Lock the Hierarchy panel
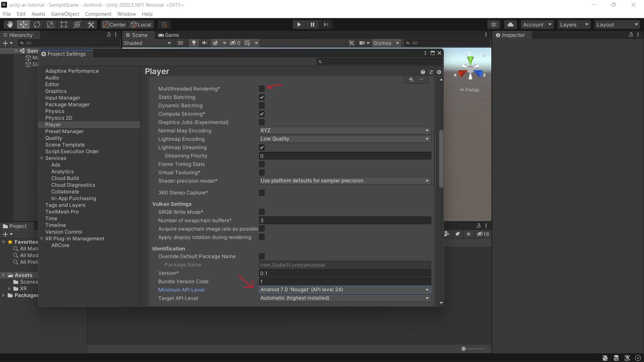Image resolution: width=644 pixels, height=362 pixels. click(108, 35)
